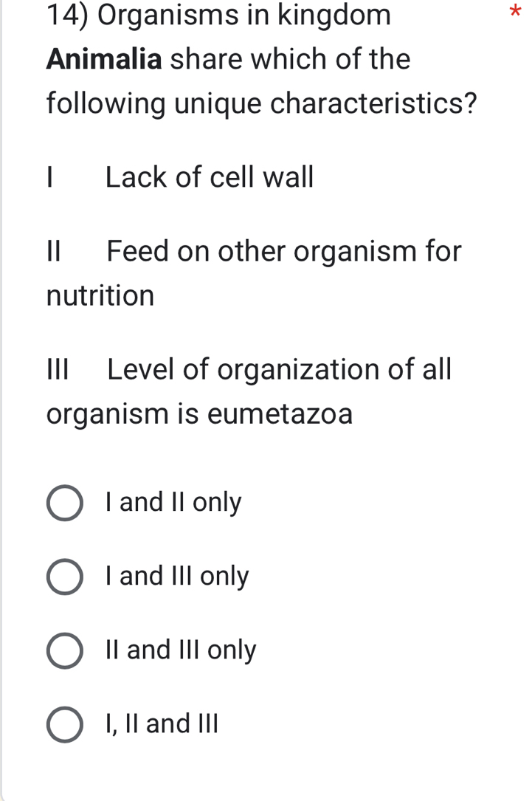Screen dimensions: 532x801
Task: Click the "I and II only" option label
Action: coord(173,503)
